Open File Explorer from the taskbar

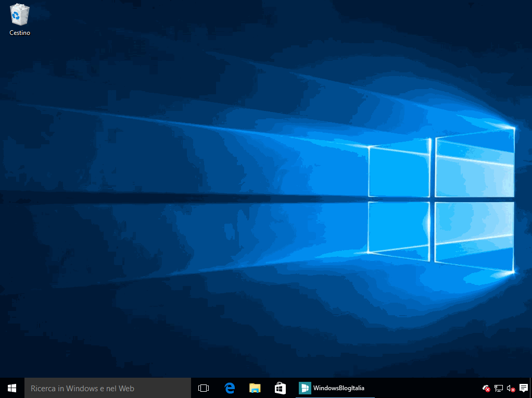(x=255, y=388)
